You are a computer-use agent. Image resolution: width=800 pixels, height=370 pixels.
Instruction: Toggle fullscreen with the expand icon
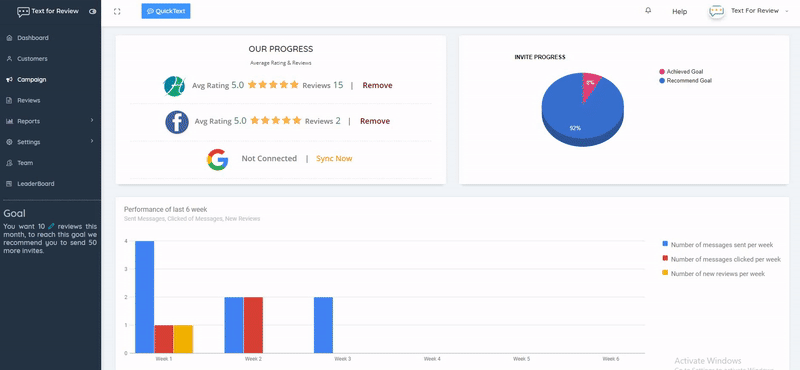(x=117, y=11)
